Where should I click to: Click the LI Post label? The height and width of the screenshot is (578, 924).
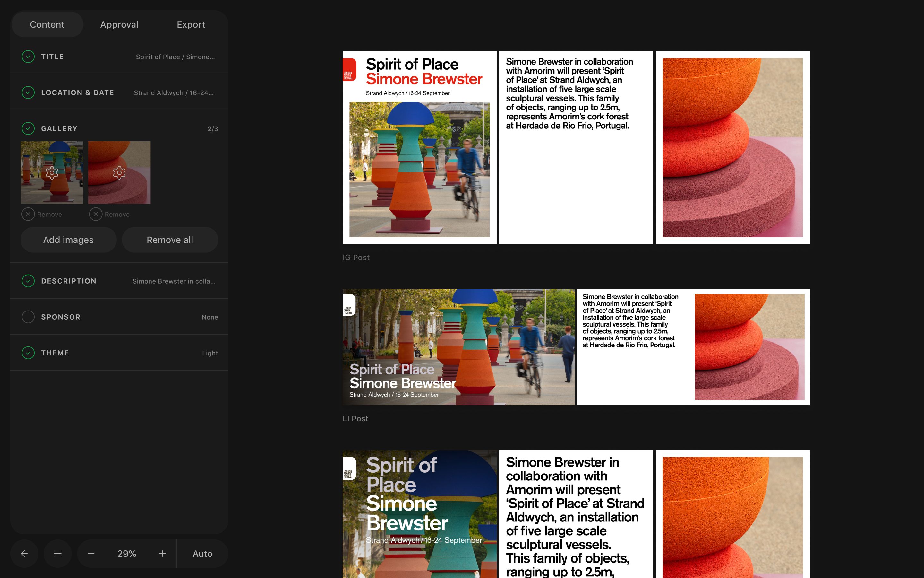coord(355,419)
